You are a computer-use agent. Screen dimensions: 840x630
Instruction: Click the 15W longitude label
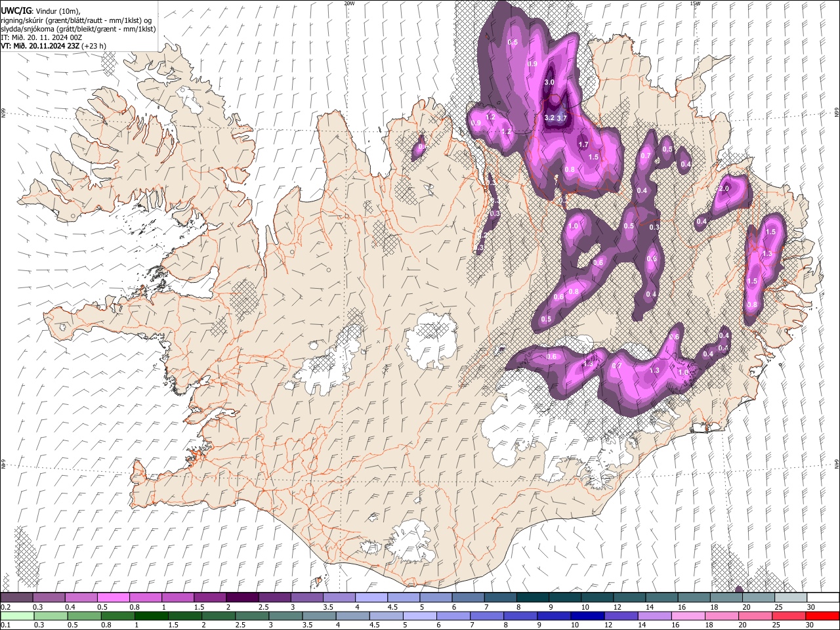(x=695, y=3)
